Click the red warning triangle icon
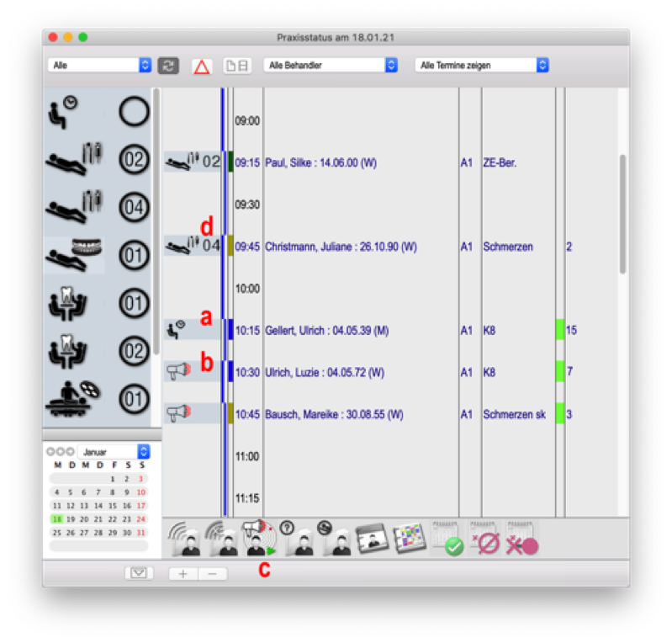 [x=201, y=66]
